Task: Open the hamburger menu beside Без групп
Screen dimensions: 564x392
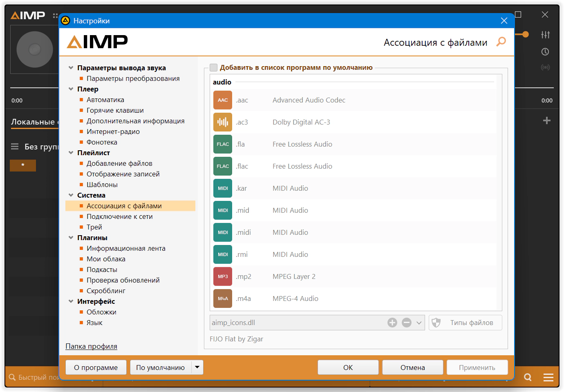Action: pos(15,147)
